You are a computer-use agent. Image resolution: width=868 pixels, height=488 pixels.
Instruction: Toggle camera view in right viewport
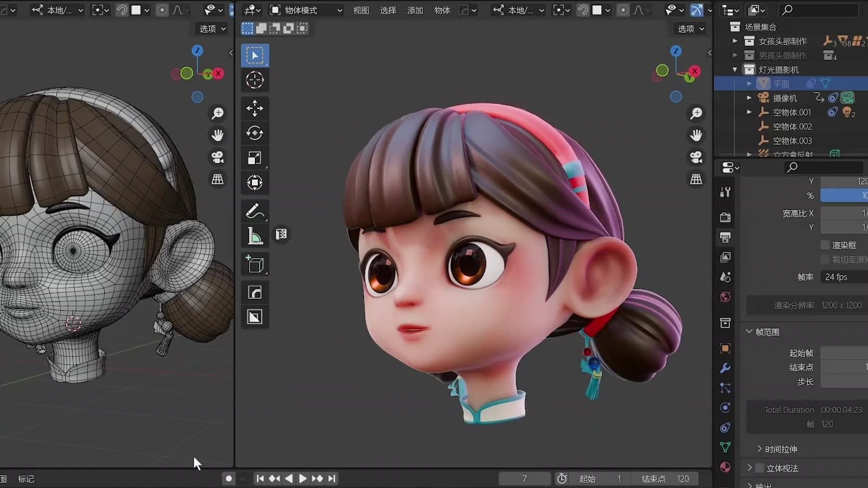[696, 157]
